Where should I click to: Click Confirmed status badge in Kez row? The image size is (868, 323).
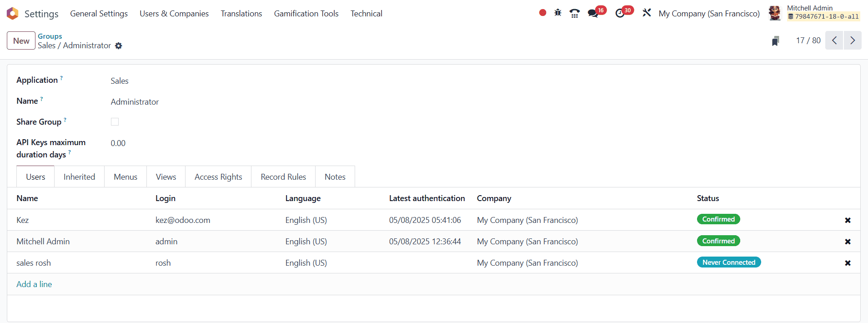[x=718, y=219]
